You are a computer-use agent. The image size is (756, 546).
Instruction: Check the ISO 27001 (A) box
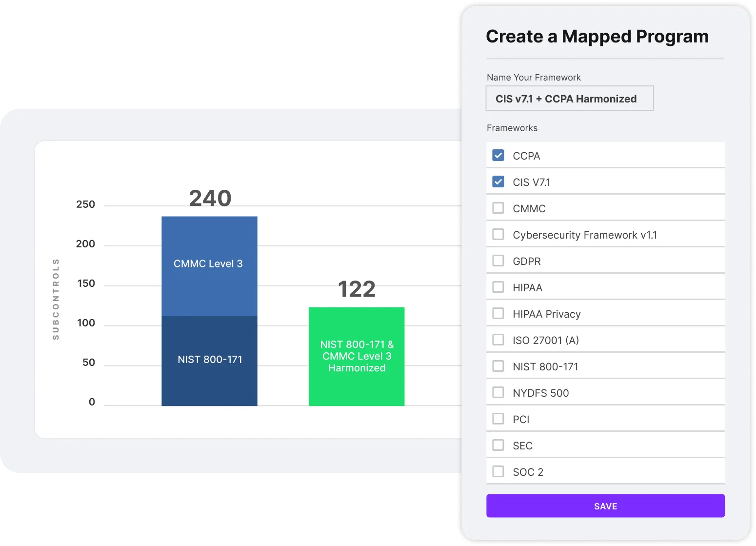click(498, 340)
